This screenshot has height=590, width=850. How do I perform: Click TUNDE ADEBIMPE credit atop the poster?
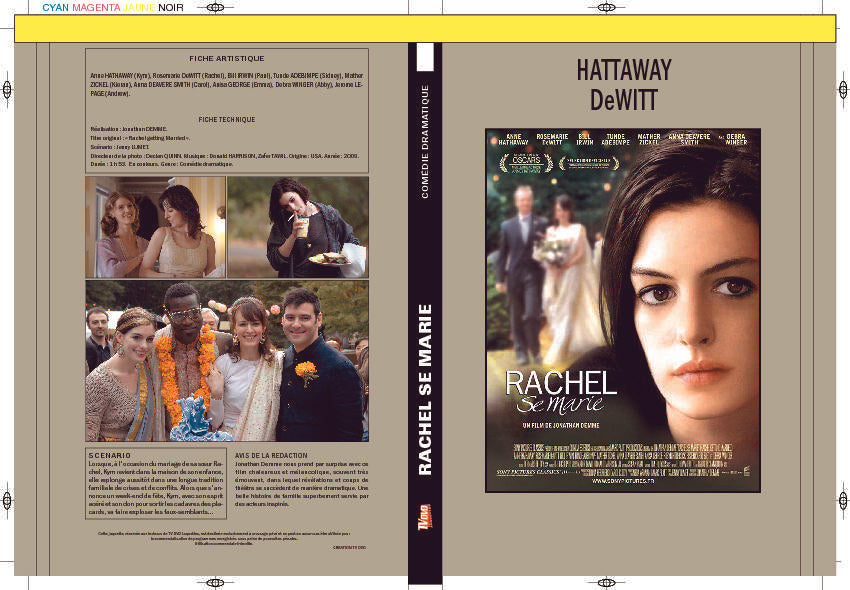pyautogui.click(x=615, y=139)
